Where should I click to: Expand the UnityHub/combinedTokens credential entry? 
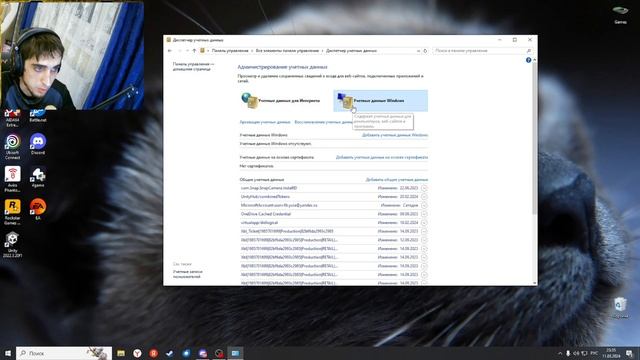424,197
